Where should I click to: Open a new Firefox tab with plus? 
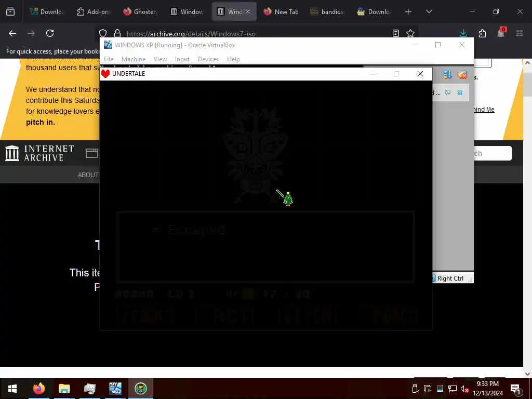point(408,12)
